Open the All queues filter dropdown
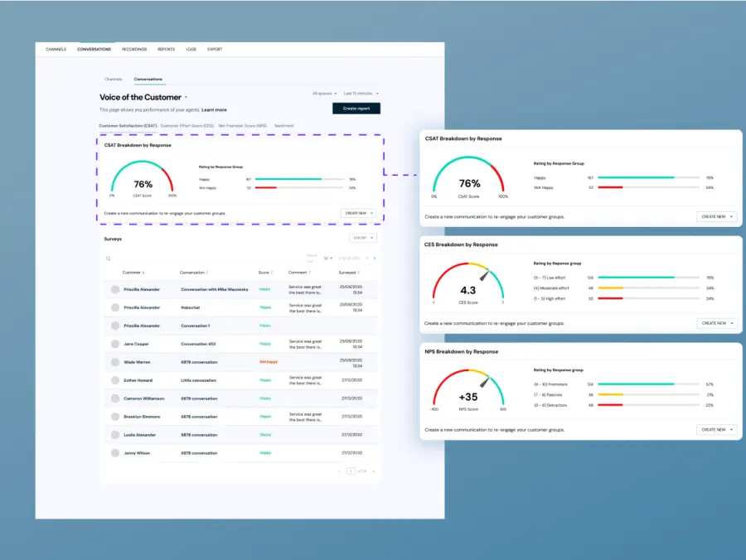 point(325,94)
